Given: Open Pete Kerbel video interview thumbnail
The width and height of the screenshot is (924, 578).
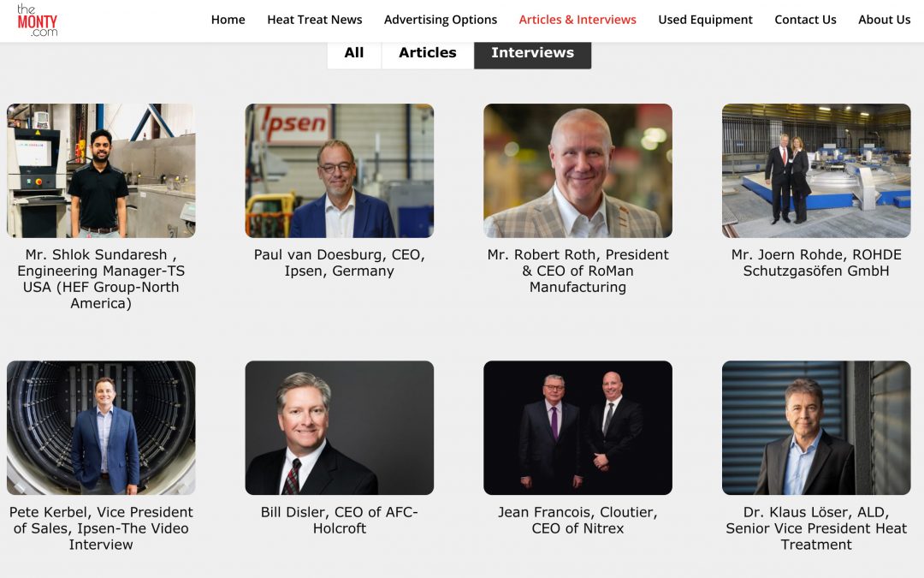Looking at the screenshot, I should point(101,427).
